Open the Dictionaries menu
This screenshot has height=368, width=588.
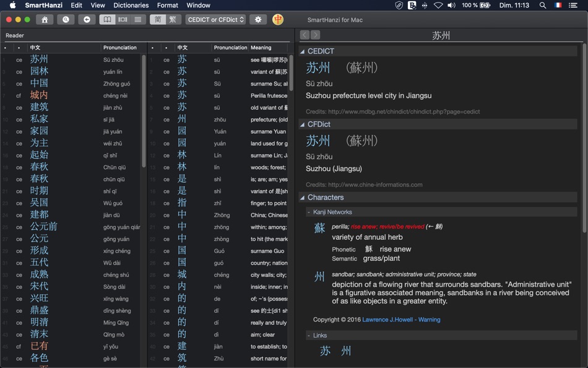131,5
